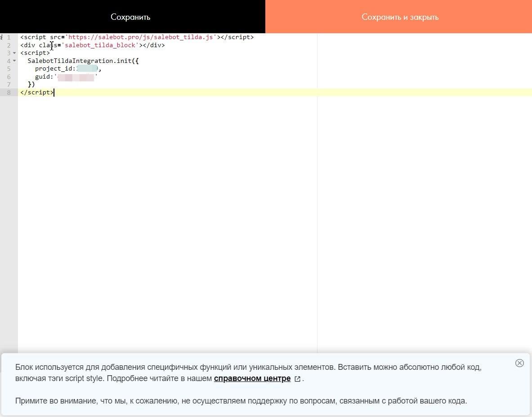Collapse the init block fold arrow on line 4

coord(14,61)
